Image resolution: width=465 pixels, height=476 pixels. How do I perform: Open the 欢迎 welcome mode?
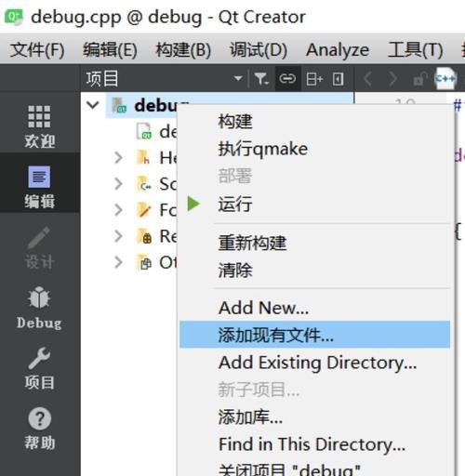coord(39,125)
